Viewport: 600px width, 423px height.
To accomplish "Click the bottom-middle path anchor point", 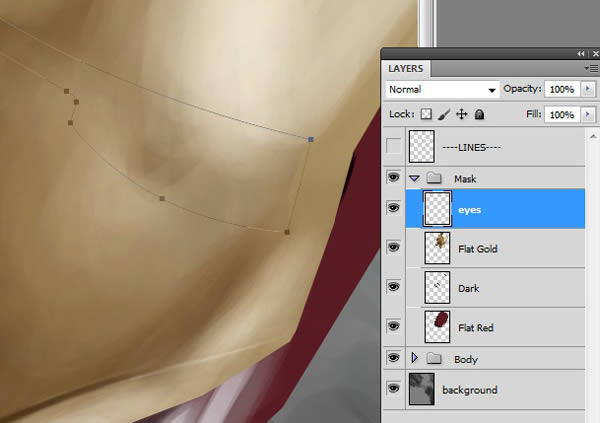I will click(162, 199).
